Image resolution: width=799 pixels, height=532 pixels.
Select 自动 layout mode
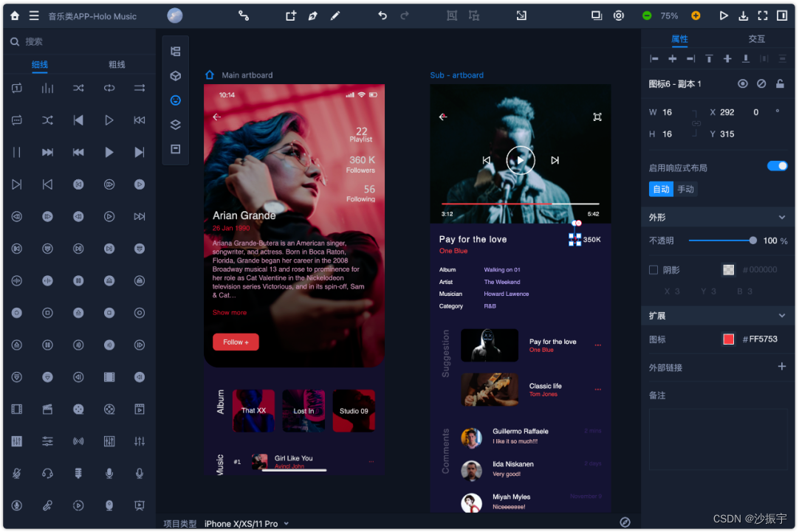click(661, 189)
